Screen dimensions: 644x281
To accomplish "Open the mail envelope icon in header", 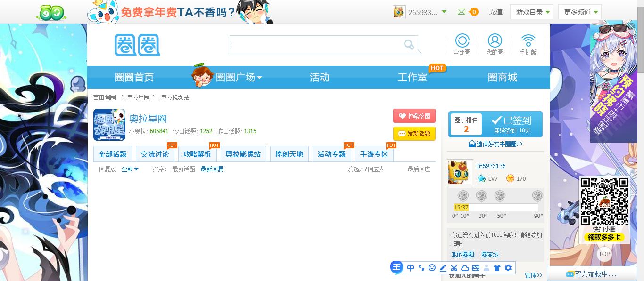I will click(462, 12).
